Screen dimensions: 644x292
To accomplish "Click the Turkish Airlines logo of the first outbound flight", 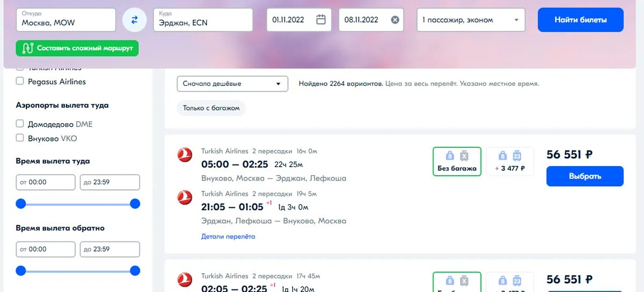I will pyautogui.click(x=185, y=155).
